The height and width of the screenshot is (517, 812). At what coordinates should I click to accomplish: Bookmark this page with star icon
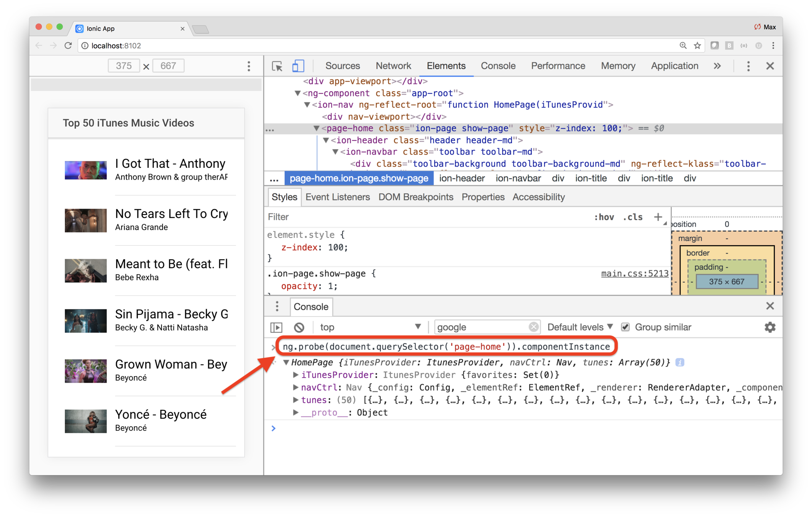pyautogui.click(x=697, y=46)
